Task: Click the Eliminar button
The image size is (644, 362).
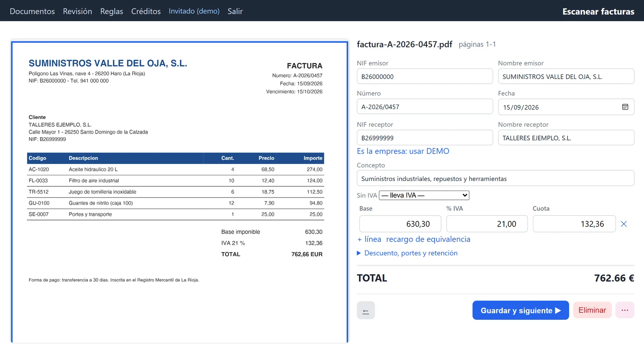Action: pyautogui.click(x=592, y=310)
